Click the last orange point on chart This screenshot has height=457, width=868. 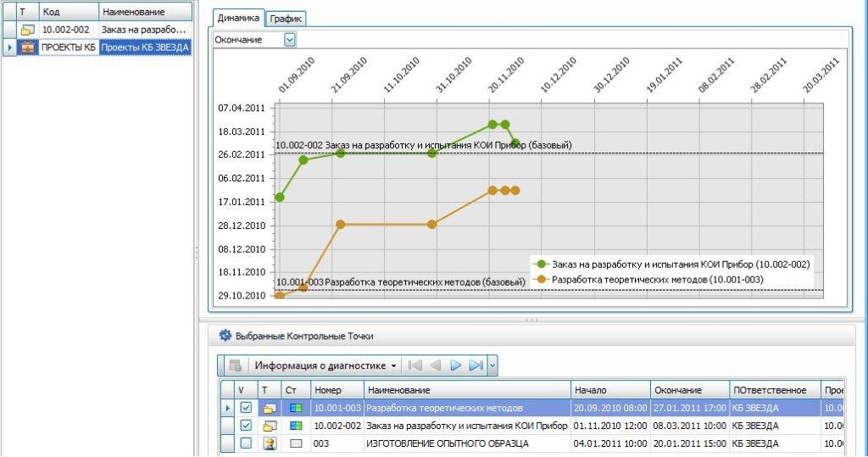click(515, 190)
